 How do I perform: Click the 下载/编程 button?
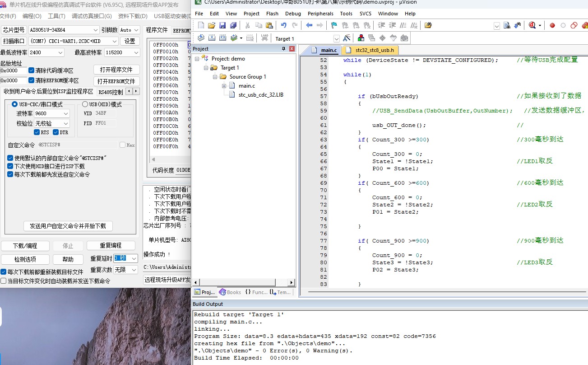[25, 246]
